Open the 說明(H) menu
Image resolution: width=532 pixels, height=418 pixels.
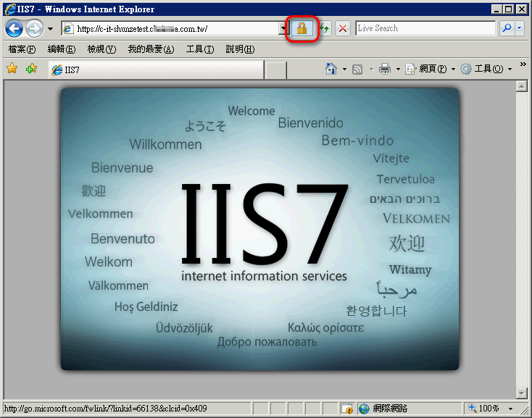(x=240, y=49)
